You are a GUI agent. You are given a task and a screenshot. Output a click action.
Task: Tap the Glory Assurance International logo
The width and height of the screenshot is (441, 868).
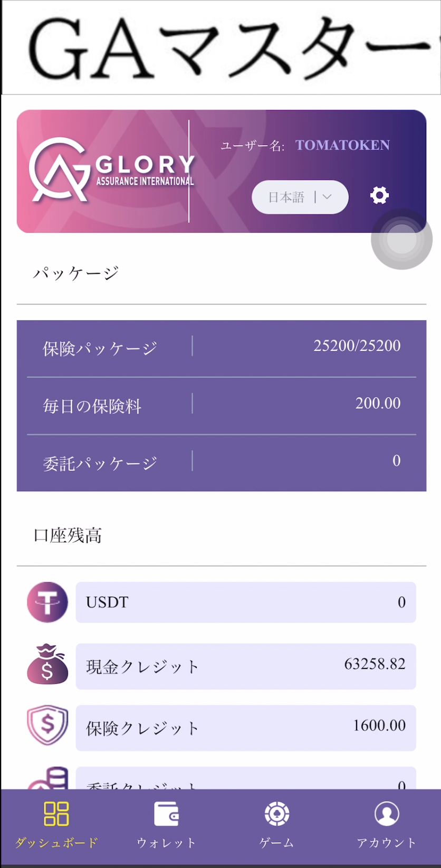click(x=112, y=170)
